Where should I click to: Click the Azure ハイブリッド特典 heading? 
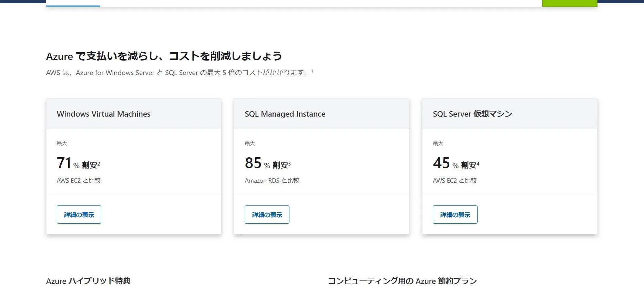tap(88, 281)
